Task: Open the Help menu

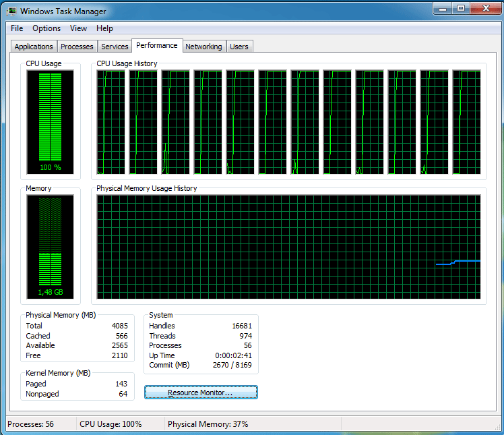Action: pos(104,28)
